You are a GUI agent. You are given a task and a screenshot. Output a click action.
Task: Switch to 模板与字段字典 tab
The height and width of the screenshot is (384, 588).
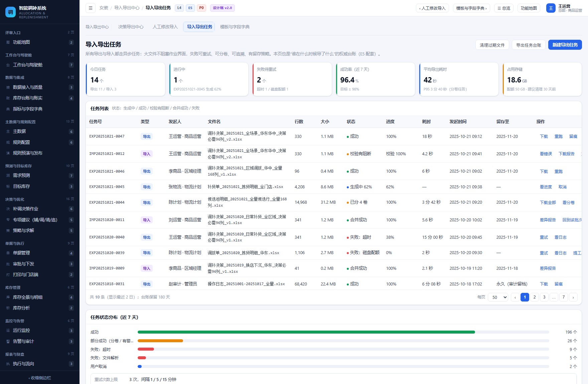point(235,27)
